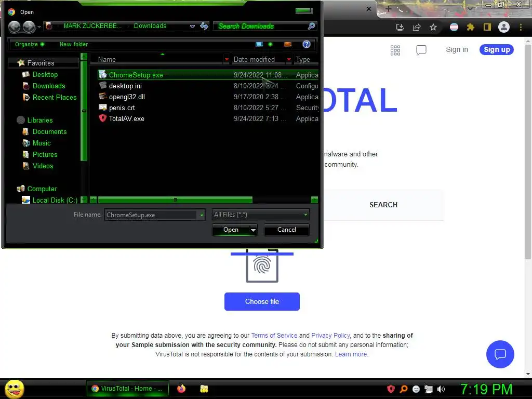Image resolution: width=532 pixels, height=399 pixels.
Task: Show the preview pane icon
Action: [x=288, y=44]
